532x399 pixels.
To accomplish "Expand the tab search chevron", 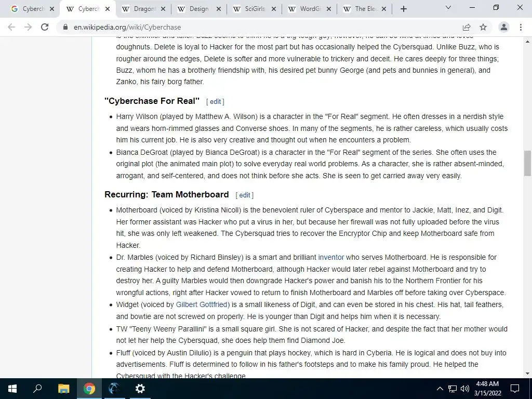I will point(448,7).
